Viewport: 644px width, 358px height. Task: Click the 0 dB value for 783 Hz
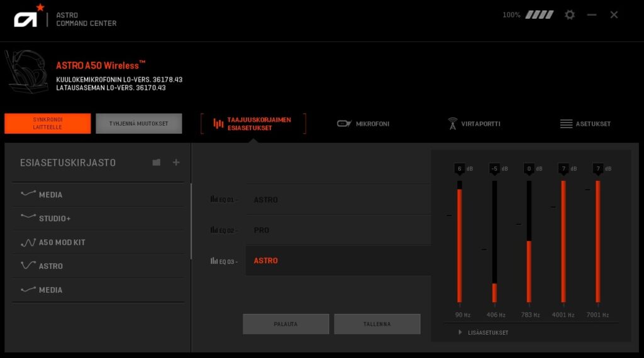(529, 168)
